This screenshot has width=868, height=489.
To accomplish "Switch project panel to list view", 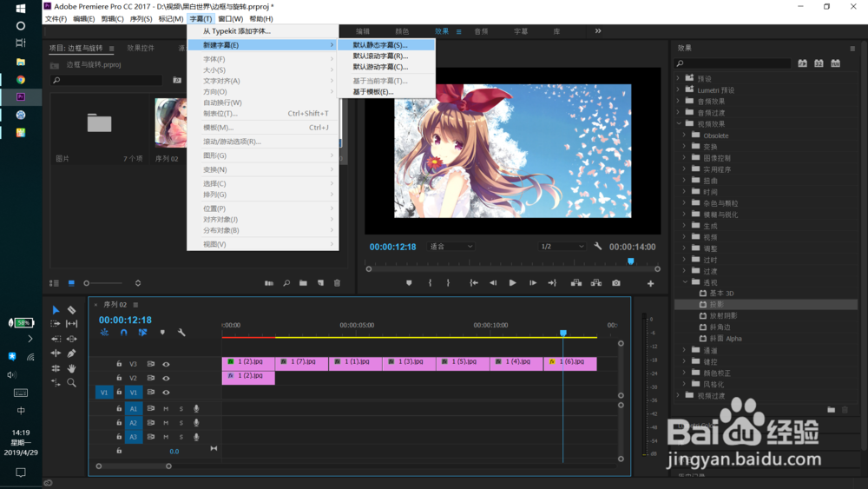I will click(x=54, y=283).
